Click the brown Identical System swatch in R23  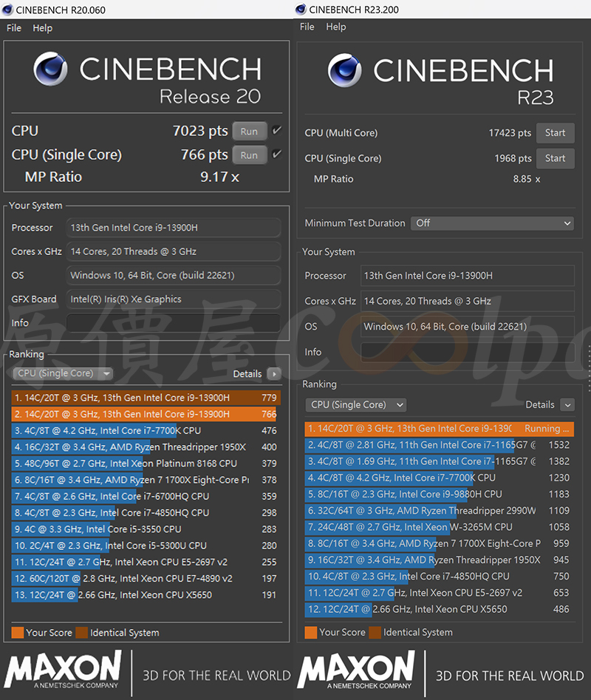(375, 632)
